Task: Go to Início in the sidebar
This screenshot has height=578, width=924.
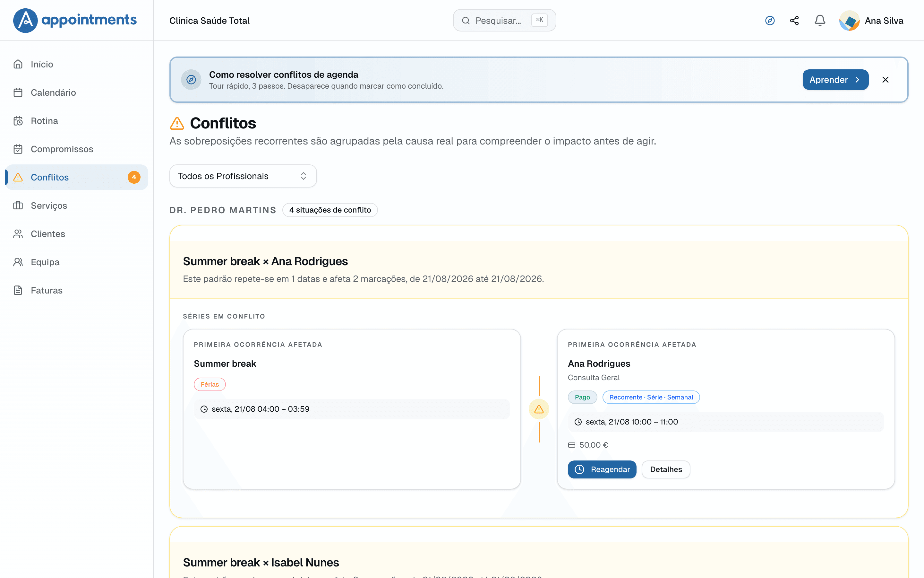Action: coord(76,64)
